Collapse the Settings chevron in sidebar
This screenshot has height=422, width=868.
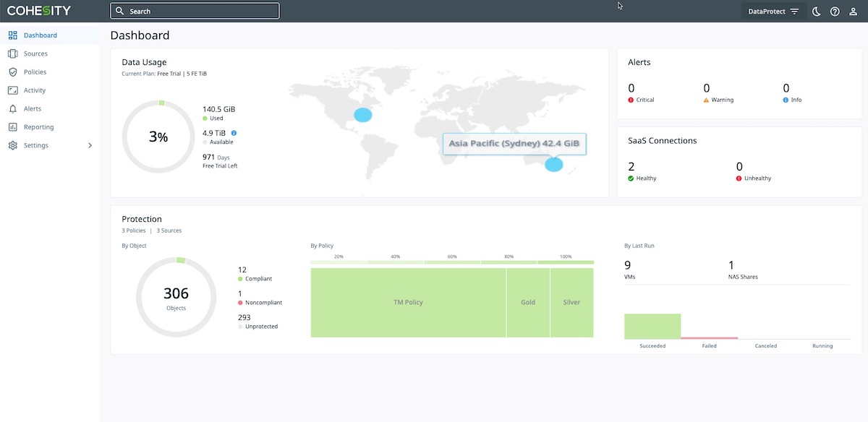point(90,145)
